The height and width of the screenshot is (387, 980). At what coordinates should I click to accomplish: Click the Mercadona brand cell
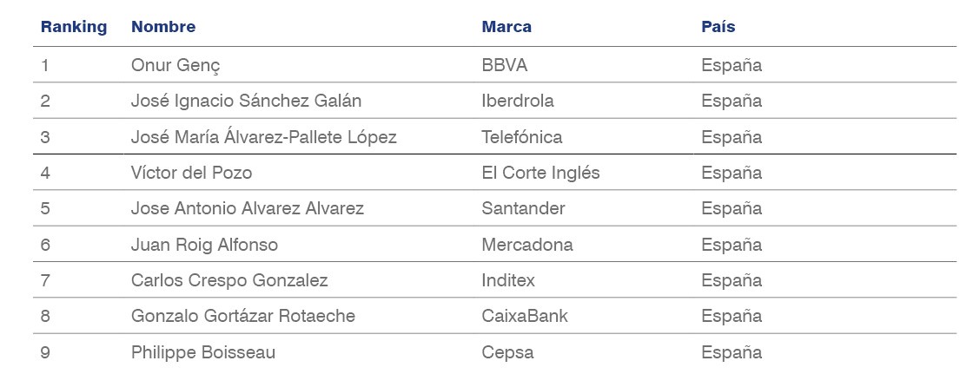click(x=526, y=244)
